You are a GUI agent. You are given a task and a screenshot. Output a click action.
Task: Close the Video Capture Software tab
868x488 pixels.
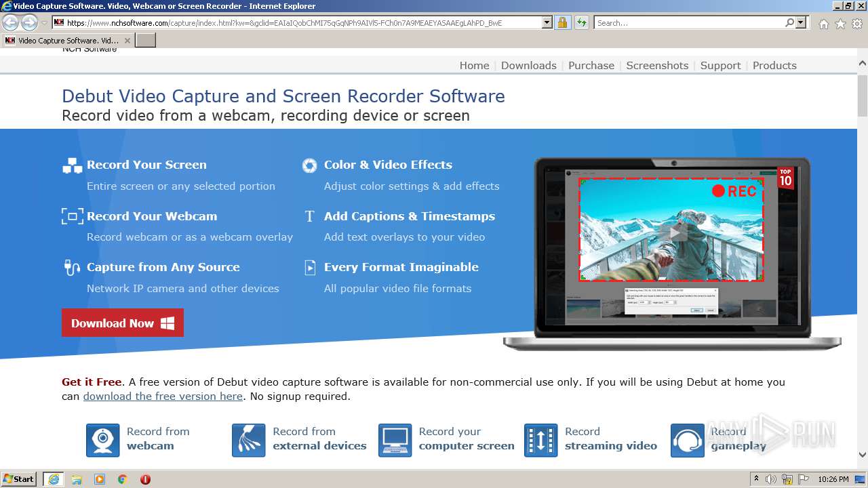[x=127, y=41]
